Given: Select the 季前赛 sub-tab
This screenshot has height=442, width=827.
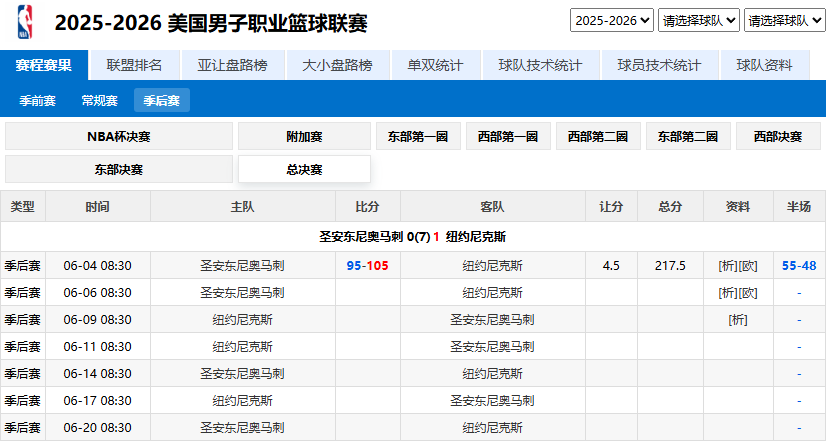Looking at the screenshot, I should [x=37, y=100].
